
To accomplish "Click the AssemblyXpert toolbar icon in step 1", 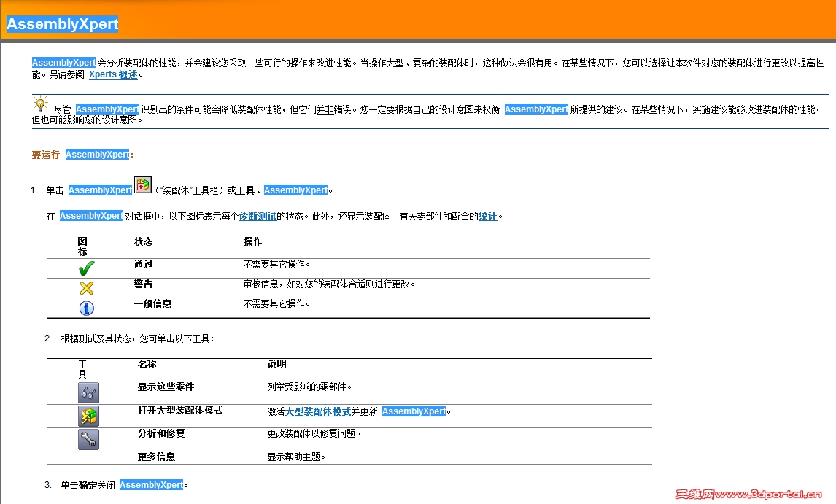I will pos(143,185).
